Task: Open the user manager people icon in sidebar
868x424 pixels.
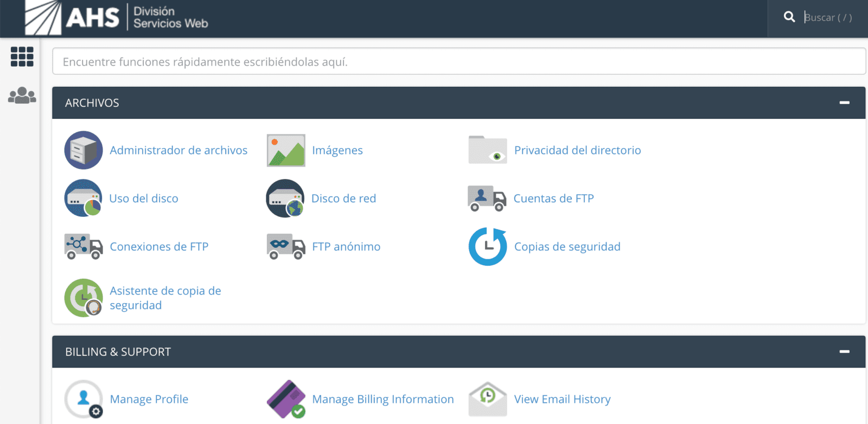Action: [22, 95]
